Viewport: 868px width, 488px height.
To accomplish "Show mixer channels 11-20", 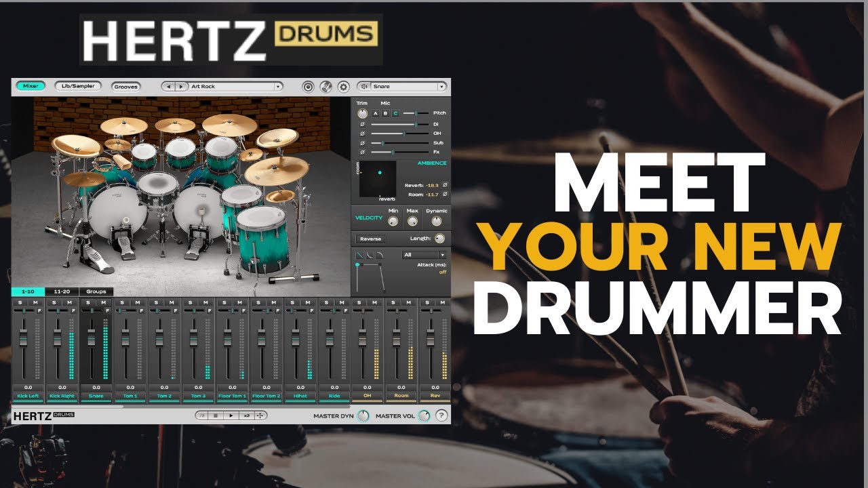I will point(62,291).
